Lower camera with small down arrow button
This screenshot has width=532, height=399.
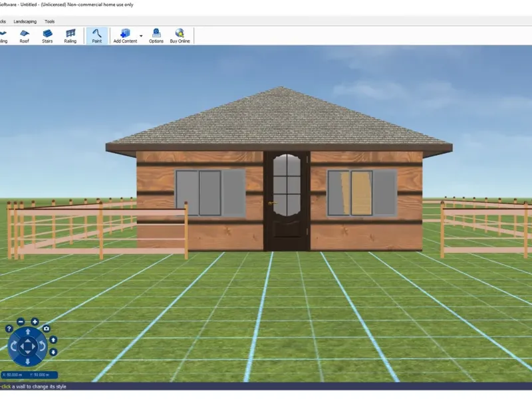[53, 352]
